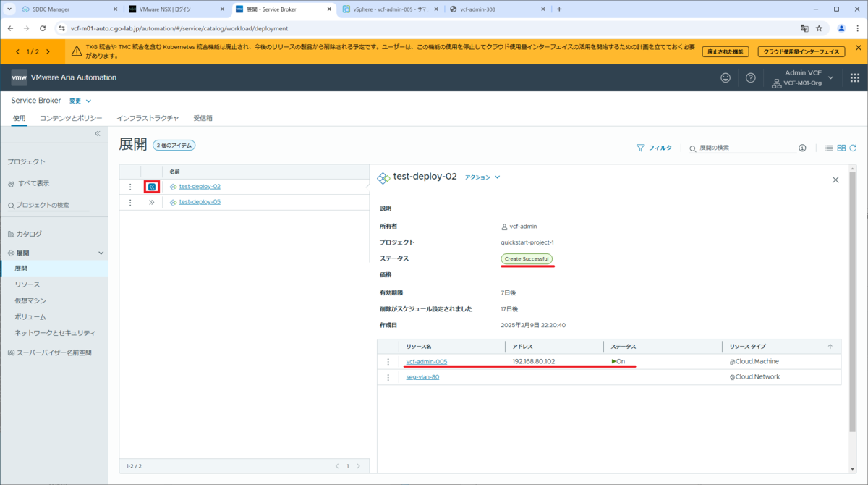Refresh the deployments list
Image resolution: width=868 pixels, height=485 pixels.
pyautogui.click(x=853, y=148)
